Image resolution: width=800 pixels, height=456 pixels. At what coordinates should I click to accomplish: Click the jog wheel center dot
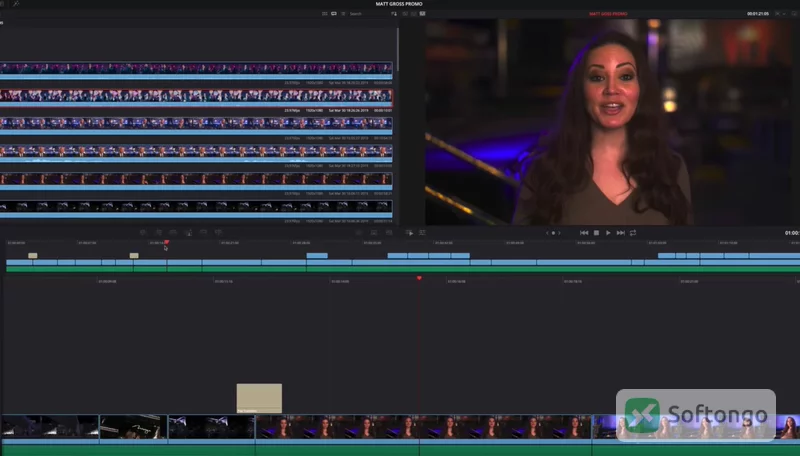[x=553, y=233]
